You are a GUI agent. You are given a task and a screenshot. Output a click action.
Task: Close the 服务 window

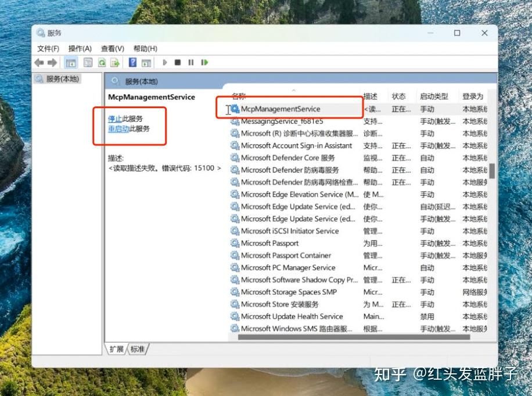point(484,33)
